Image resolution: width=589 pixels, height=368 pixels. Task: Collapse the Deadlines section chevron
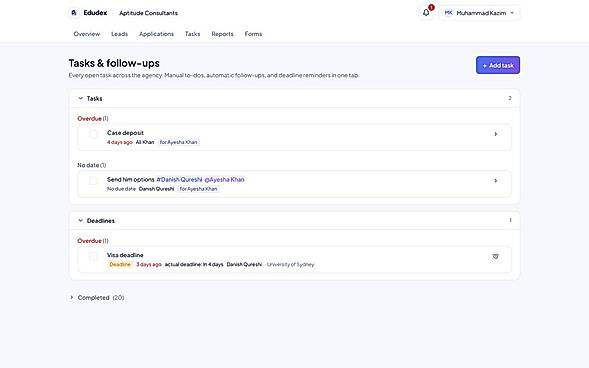(x=80, y=220)
